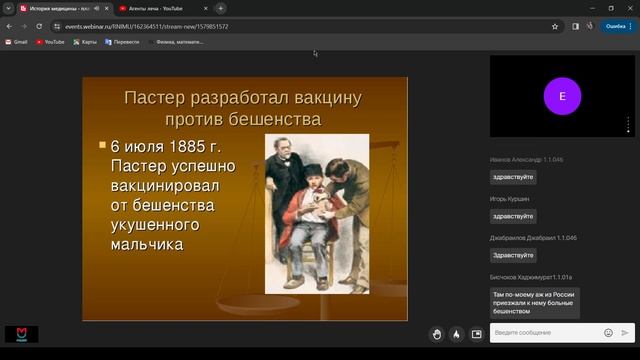Screen dimensions: 640x360
Task: Click the extension icon beside side panel
Action: [x=590, y=27]
